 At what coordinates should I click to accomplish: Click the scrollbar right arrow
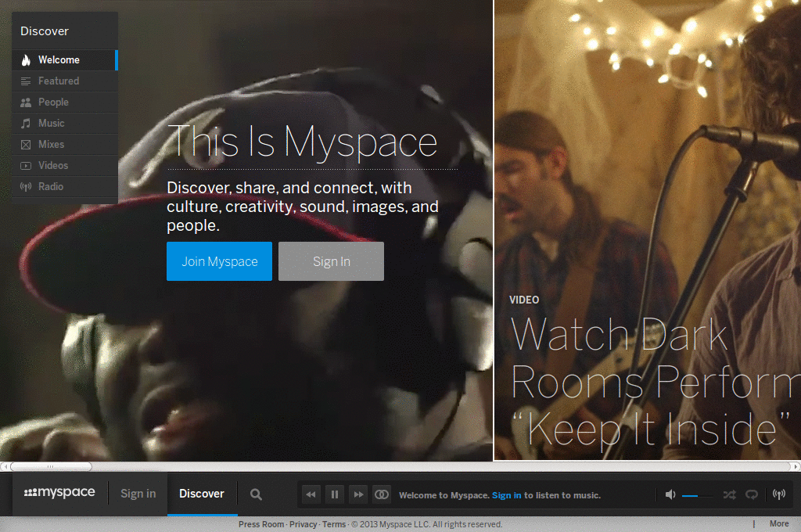click(796, 466)
